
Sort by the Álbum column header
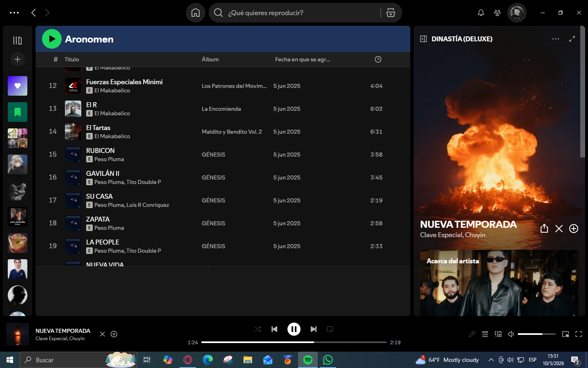pyautogui.click(x=210, y=59)
